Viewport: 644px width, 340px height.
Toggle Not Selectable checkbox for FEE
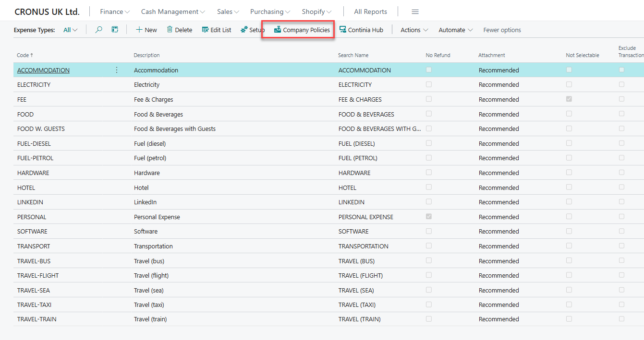(x=569, y=99)
